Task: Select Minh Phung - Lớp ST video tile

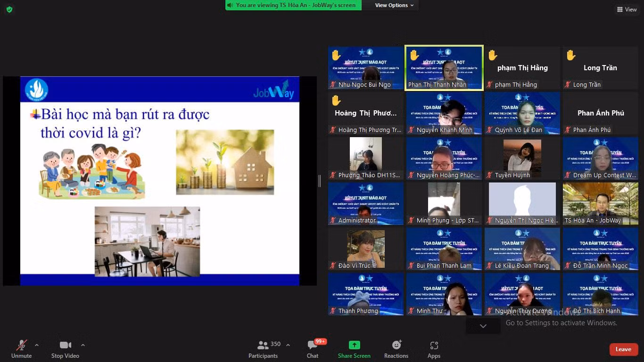Action: [444, 204]
